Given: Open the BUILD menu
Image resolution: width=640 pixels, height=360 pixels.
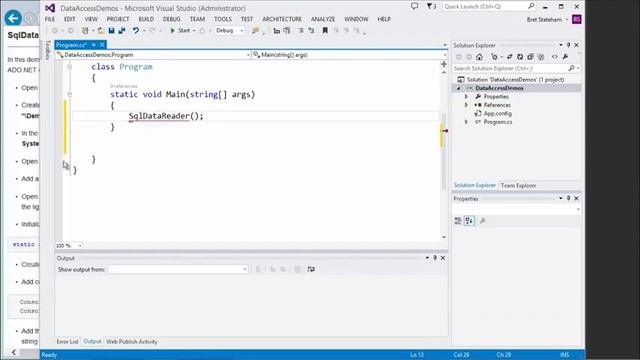Looking at the screenshot, I should pos(146,19).
